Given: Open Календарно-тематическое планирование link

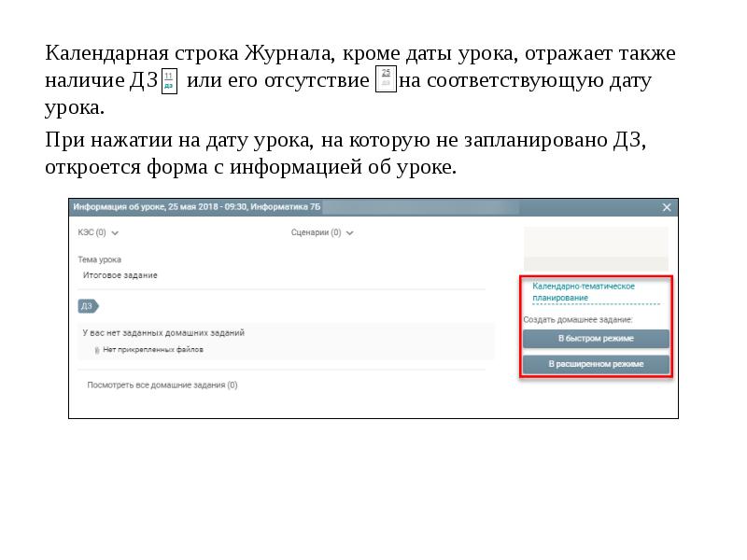Looking at the screenshot, I should coord(584,291).
